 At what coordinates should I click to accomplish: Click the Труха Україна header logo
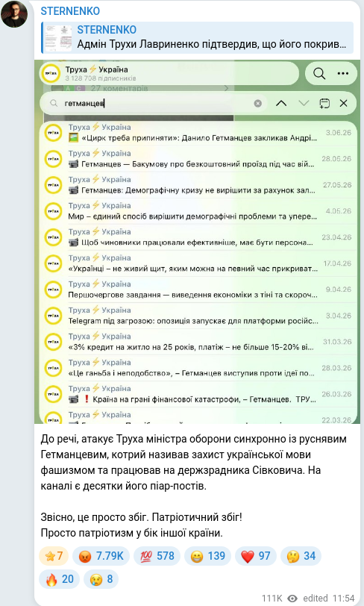click(x=51, y=73)
